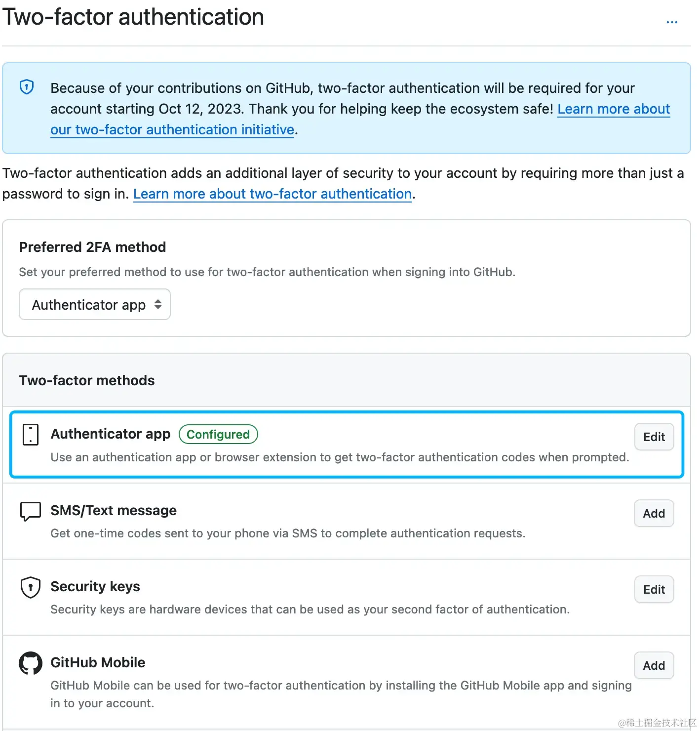
Task: Select the Authenticator app row title
Action: (111, 434)
